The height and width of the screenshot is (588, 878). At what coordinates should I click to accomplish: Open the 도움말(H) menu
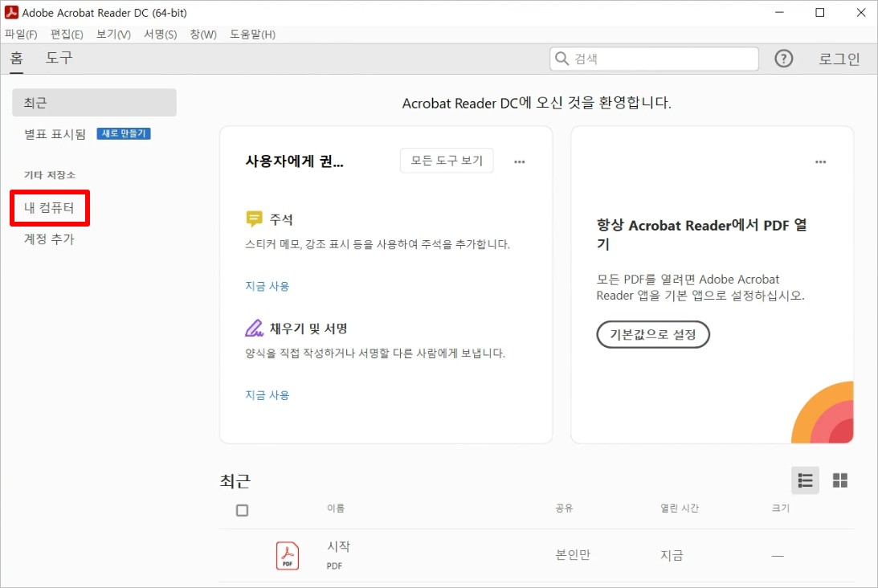click(x=252, y=35)
